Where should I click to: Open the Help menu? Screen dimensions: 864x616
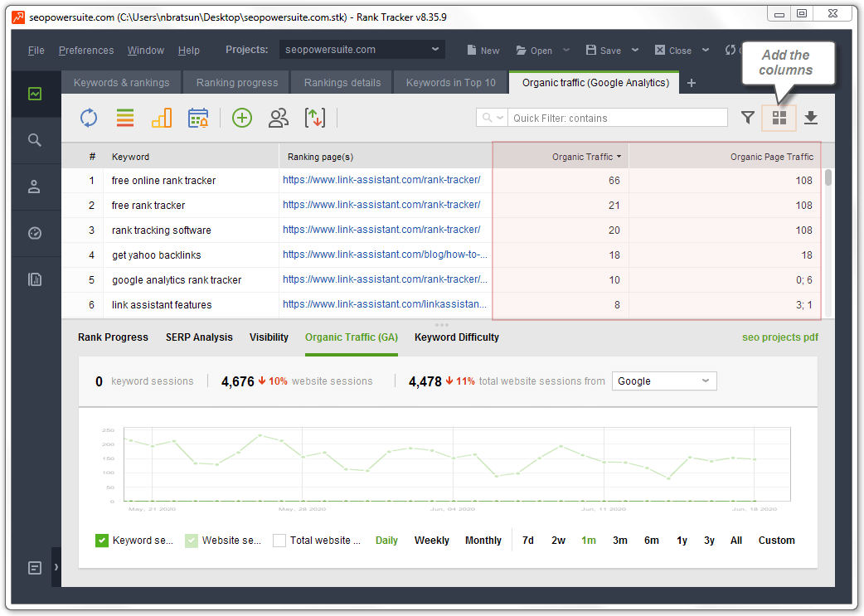point(189,50)
